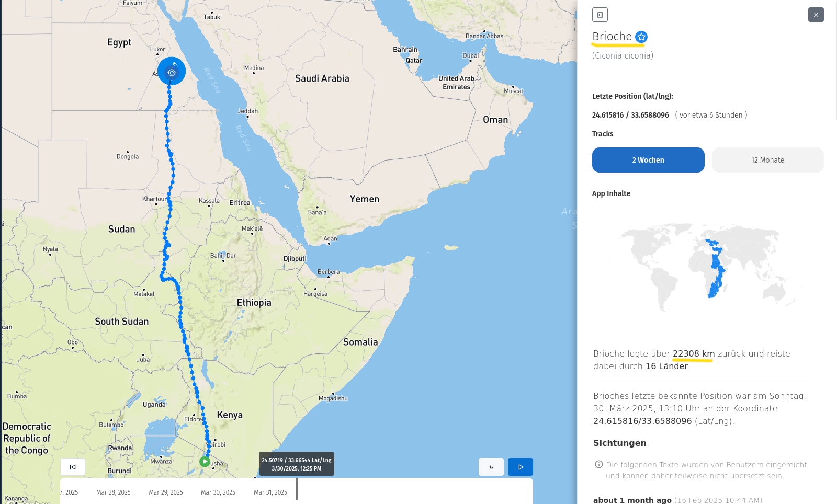Screen dimensions: 837x504
Task: Play the track animation
Action: (520, 467)
